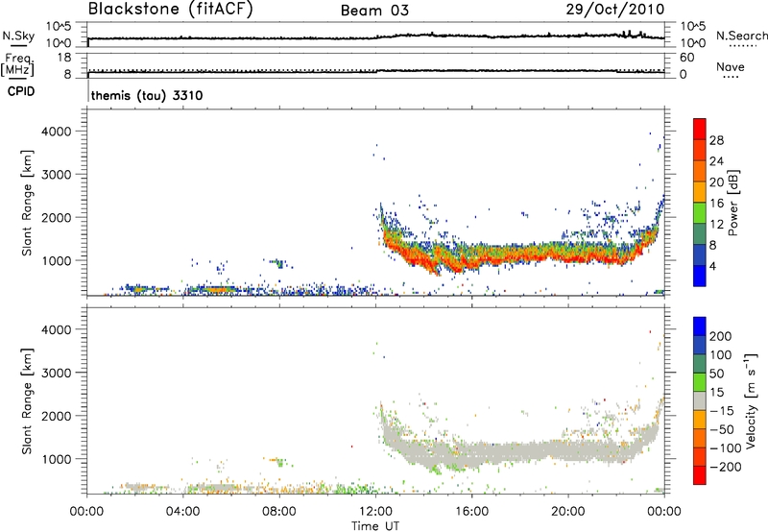Screen dimensions: 768x532
Task: Click the 'N.Search' legend label
Action: tap(741, 36)
